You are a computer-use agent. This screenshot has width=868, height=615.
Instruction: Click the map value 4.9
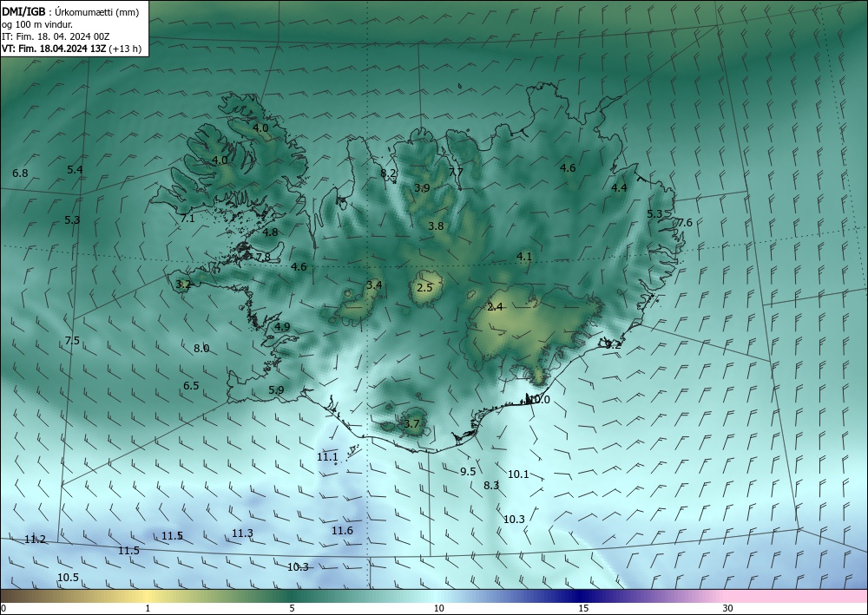click(282, 327)
